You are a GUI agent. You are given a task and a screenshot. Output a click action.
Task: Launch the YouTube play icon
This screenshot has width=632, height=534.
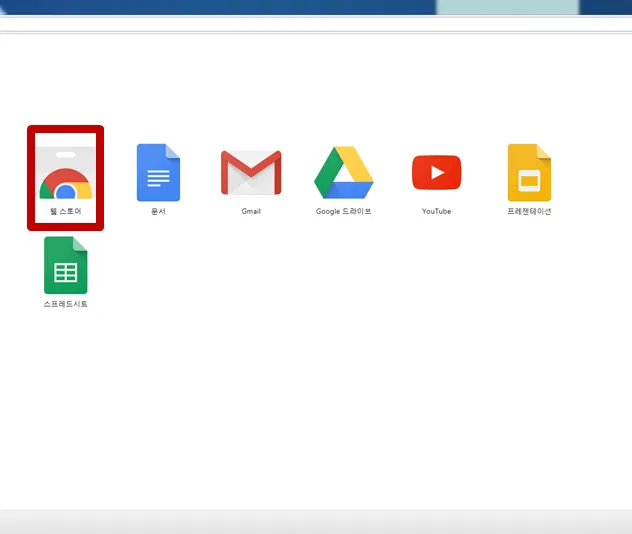(x=437, y=172)
